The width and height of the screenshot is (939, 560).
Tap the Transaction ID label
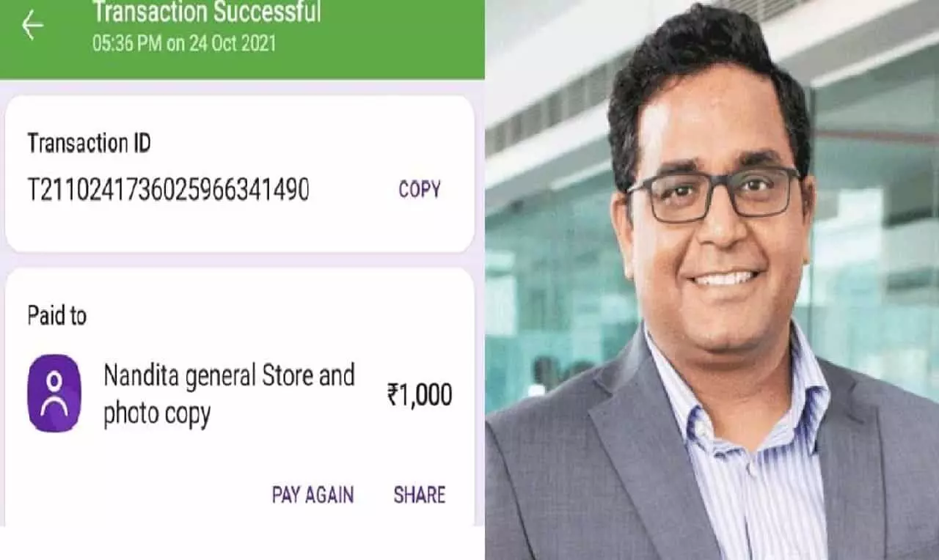[89, 143]
